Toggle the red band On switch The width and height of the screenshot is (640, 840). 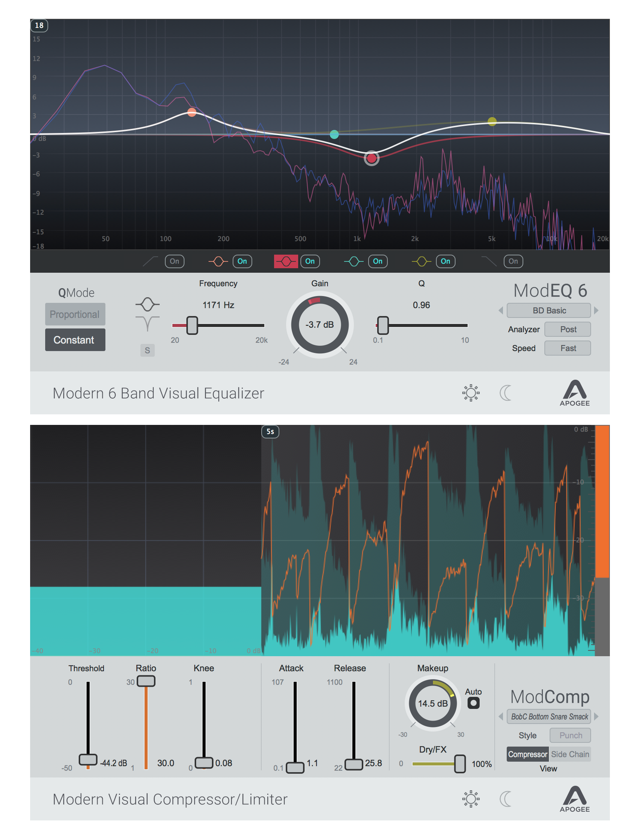tap(310, 261)
